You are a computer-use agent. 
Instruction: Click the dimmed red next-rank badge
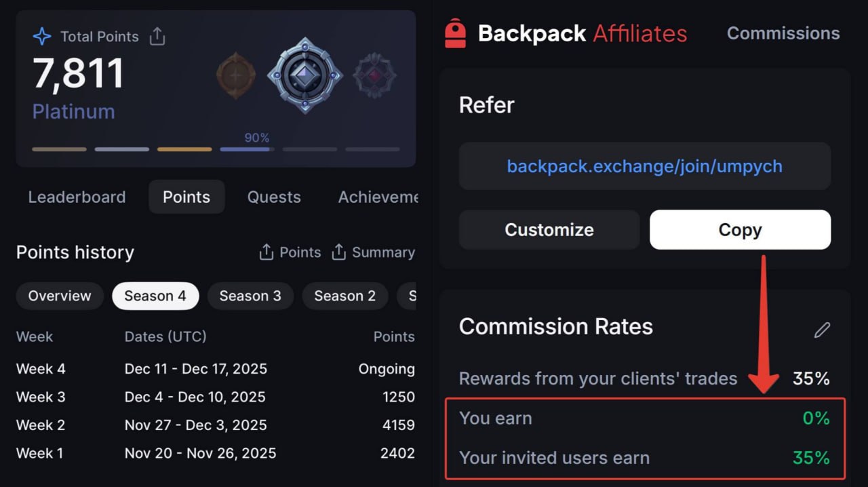375,75
